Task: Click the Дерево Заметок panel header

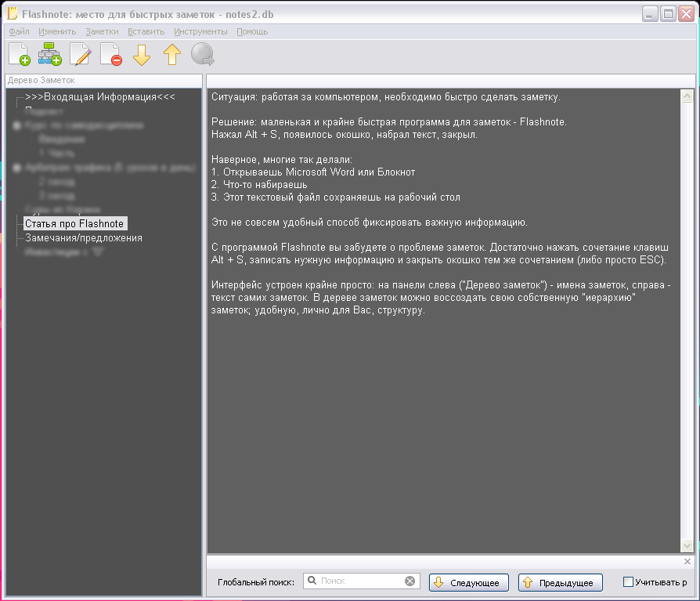Action: click(x=103, y=81)
